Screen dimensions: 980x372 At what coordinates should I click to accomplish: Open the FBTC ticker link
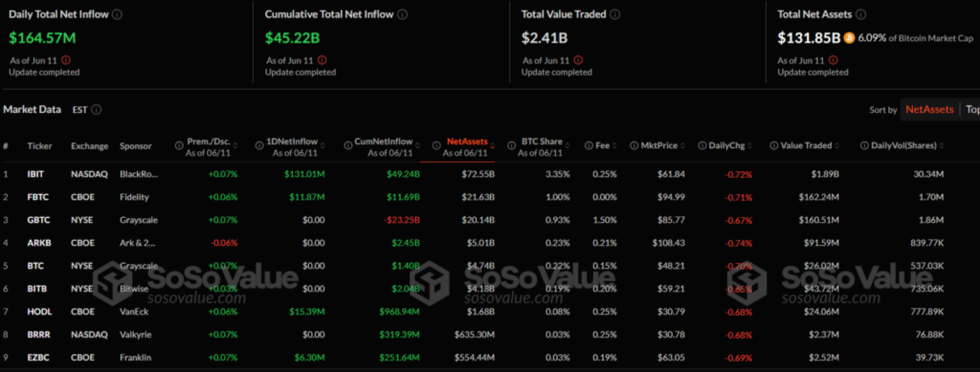coord(37,197)
